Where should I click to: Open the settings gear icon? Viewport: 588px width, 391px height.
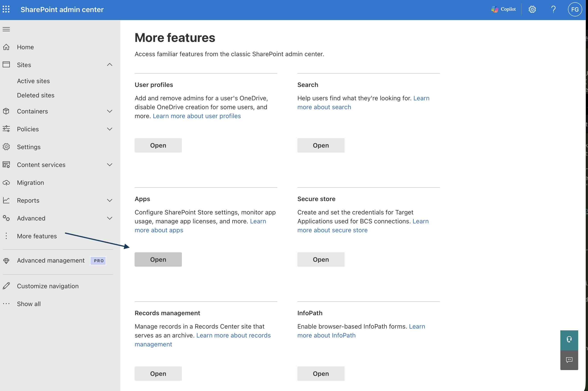click(532, 9)
